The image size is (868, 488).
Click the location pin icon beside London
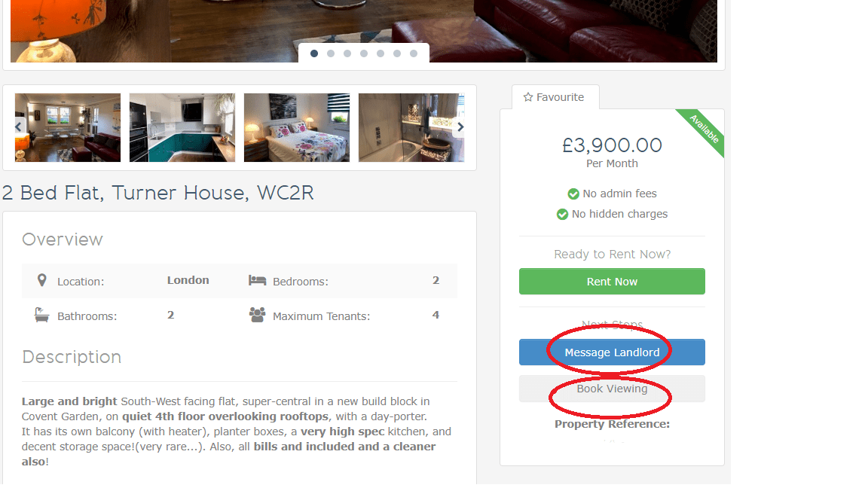point(42,279)
